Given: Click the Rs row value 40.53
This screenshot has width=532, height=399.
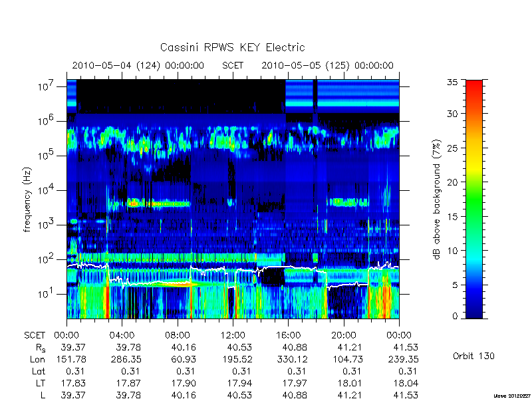Looking at the screenshot, I should coord(239,347).
